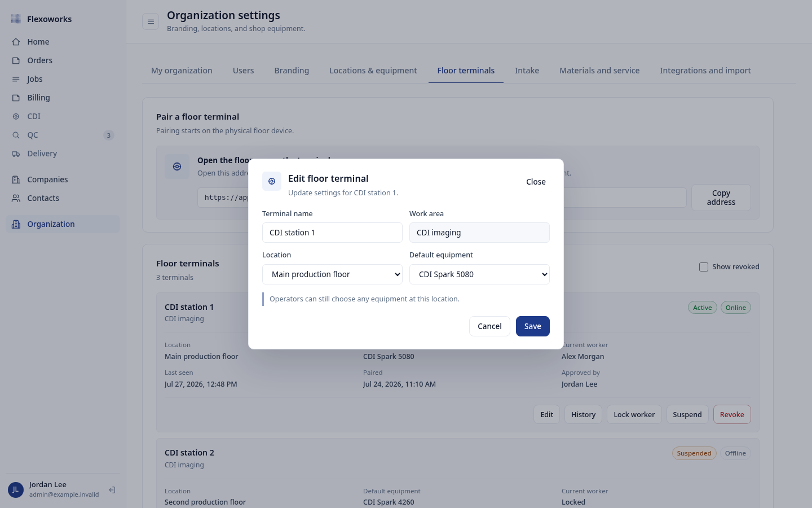Click the QC badge showing 3
Viewport: 812px width, 508px height.
pyautogui.click(x=109, y=135)
